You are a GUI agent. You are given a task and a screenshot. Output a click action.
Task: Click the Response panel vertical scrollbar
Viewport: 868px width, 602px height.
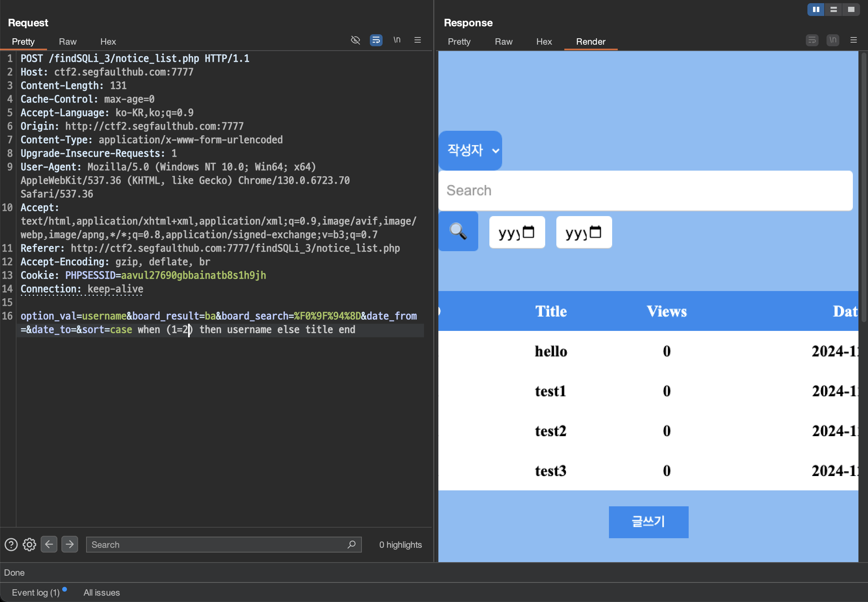(x=864, y=187)
